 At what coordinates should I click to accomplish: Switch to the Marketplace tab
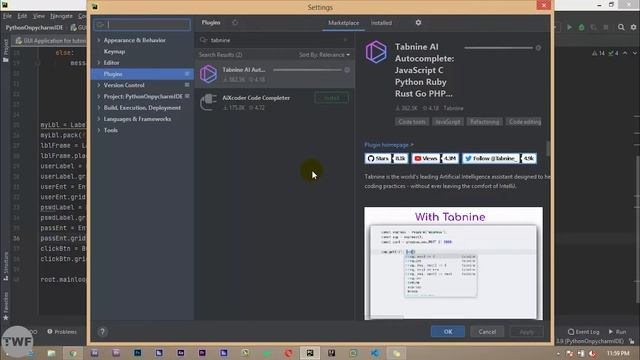coord(344,23)
